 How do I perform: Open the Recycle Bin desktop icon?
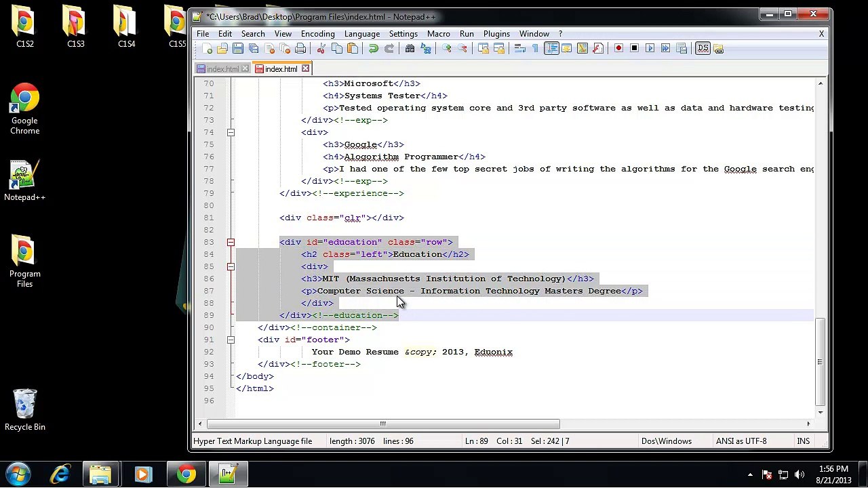25,409
